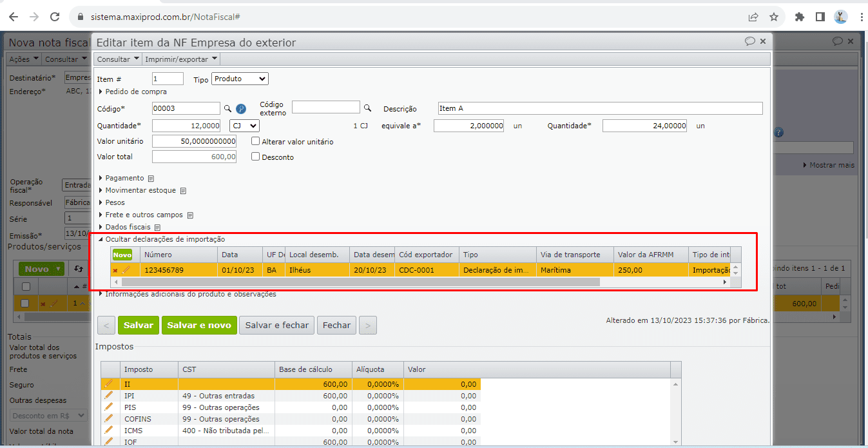The image size is (868, 448).
Task: Open the CJ unit dropdown
Action: tap(244, 126)
